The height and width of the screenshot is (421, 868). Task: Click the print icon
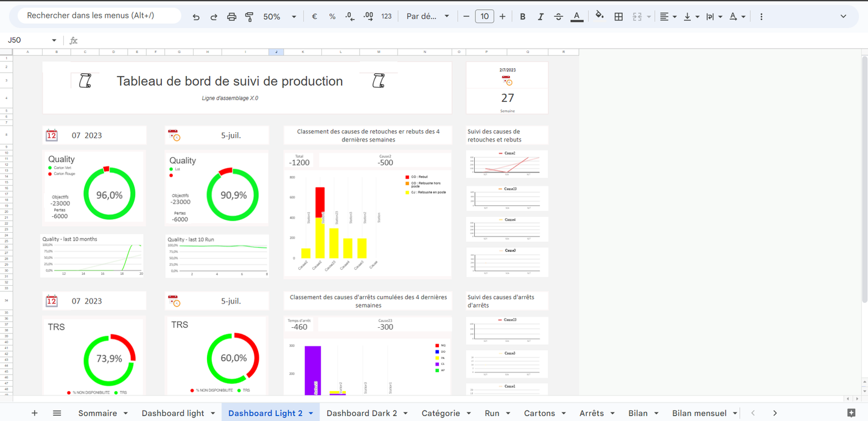pos(231,16)
